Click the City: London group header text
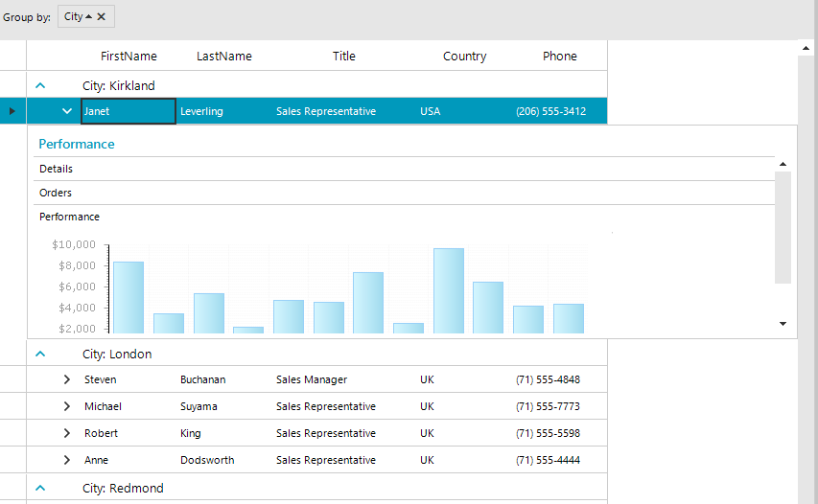 point(117,354)
